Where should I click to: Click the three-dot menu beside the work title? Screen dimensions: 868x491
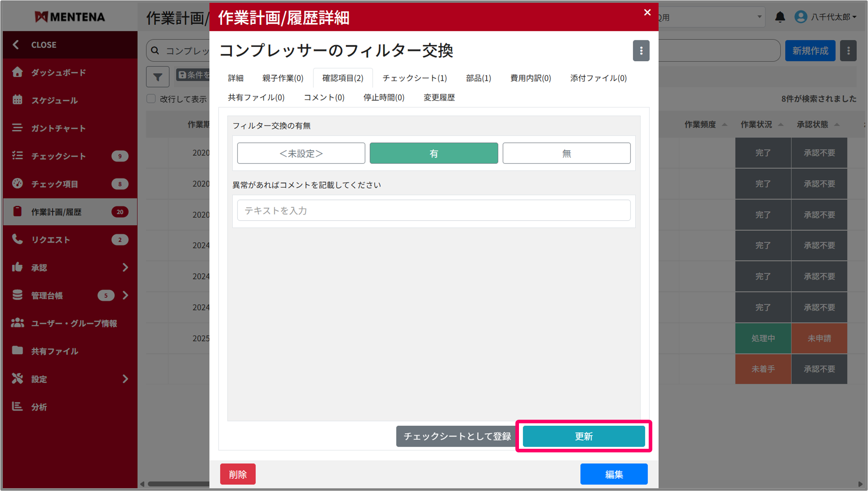tap(641, 51)
